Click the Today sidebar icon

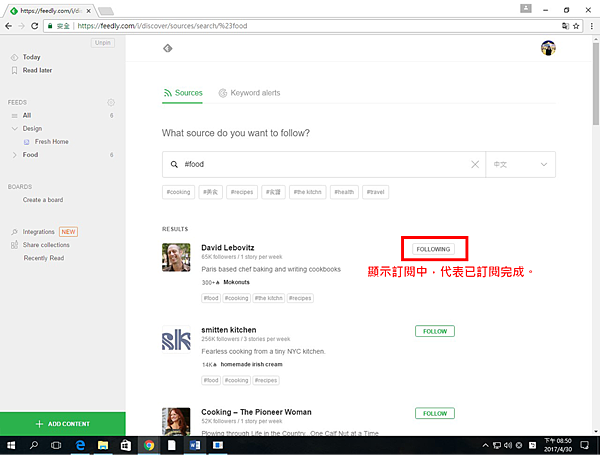click(14, 57)
